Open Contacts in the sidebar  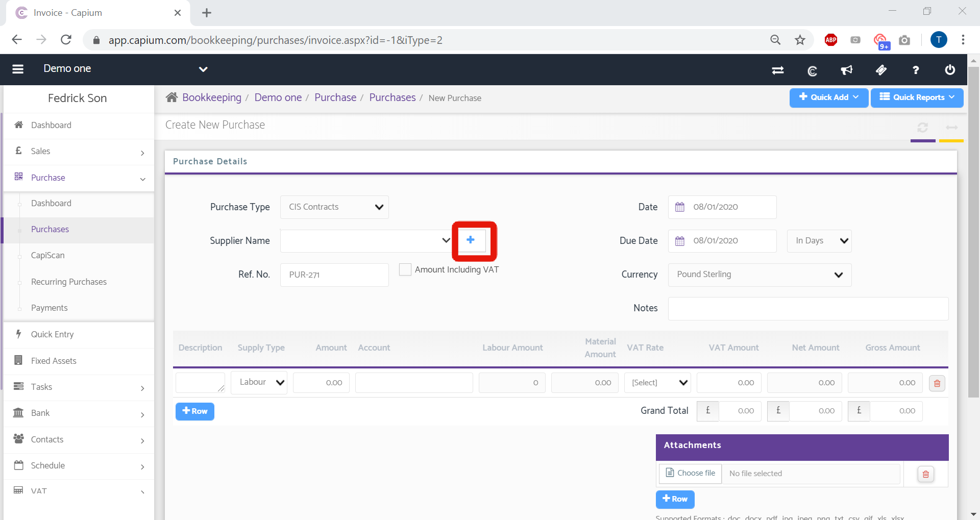coord(79,439)
